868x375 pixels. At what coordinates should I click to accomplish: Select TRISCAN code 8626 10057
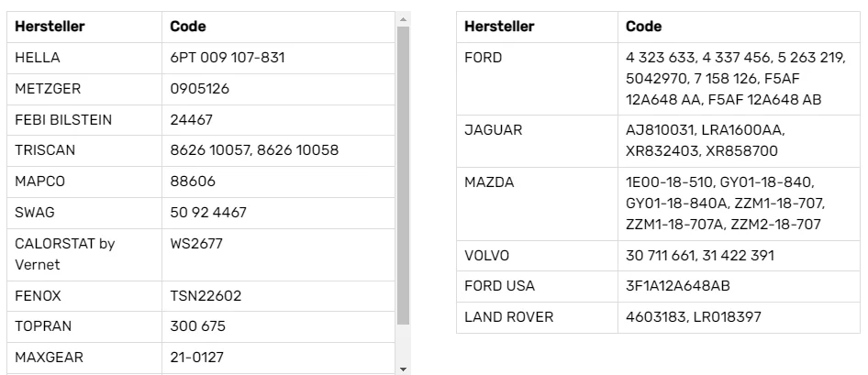click(208, 150)
